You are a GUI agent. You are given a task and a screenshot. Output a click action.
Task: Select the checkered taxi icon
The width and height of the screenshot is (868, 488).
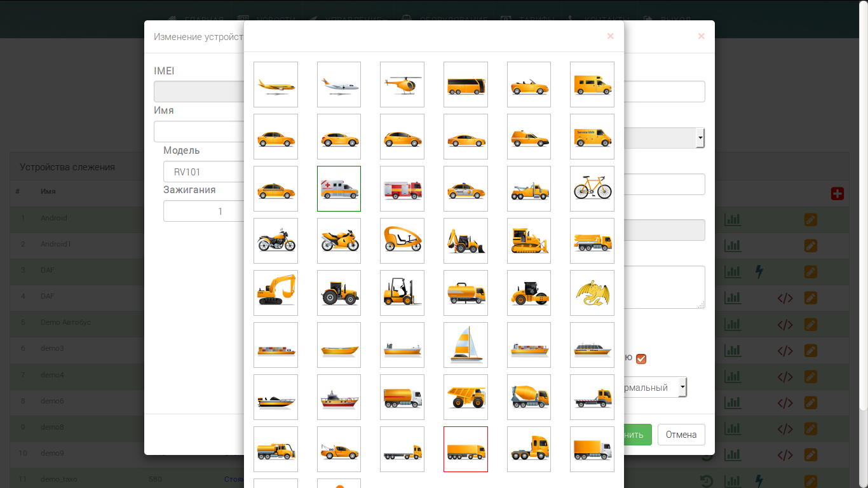(276, 189)
